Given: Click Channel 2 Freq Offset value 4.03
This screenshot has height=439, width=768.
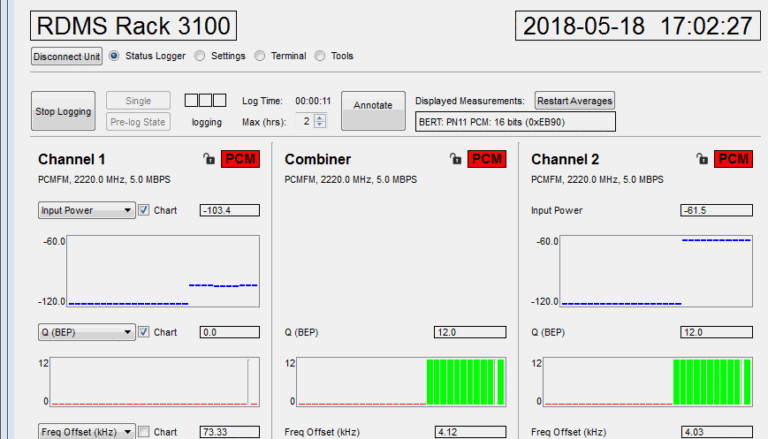Looking at the screenshot, I should [x=717, y=432].
